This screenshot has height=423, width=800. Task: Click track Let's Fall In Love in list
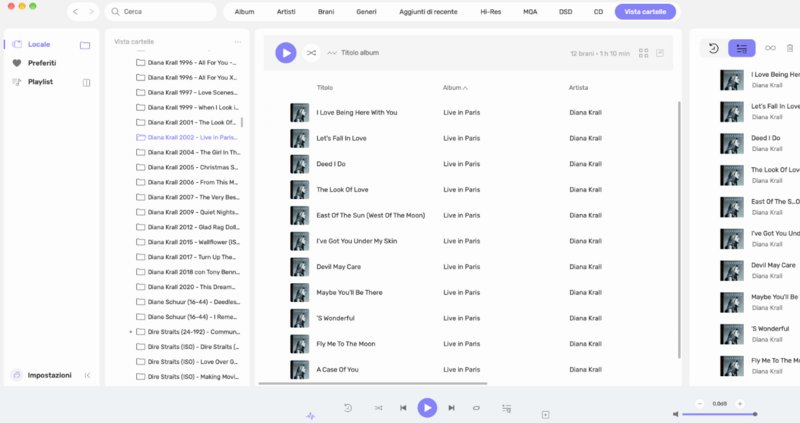click(x=341, y=138)
